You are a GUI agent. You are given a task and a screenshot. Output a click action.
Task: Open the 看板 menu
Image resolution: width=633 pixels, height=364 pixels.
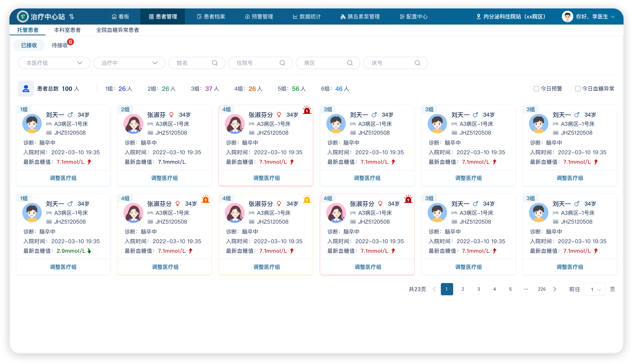pos(120,17)
